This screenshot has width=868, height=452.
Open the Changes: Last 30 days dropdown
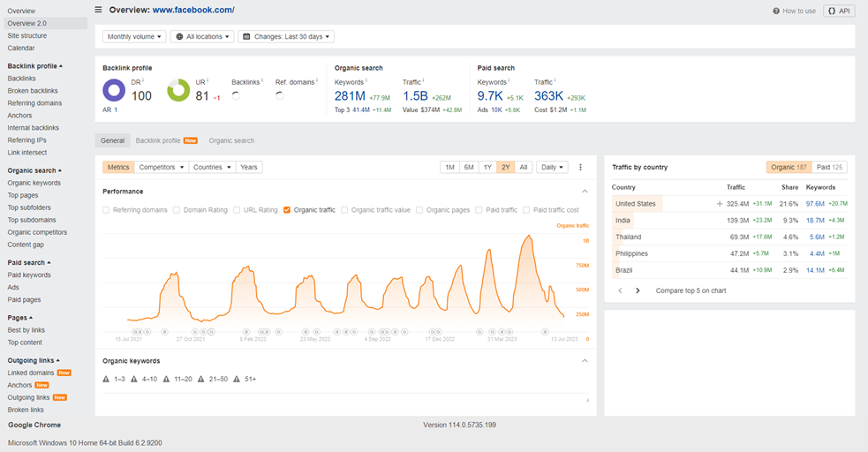(286, 36)
